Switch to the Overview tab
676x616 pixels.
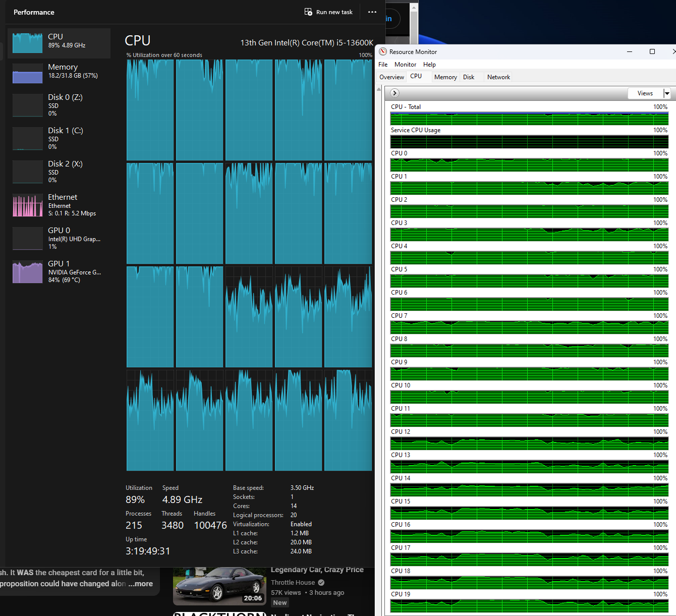click(391, 77)
